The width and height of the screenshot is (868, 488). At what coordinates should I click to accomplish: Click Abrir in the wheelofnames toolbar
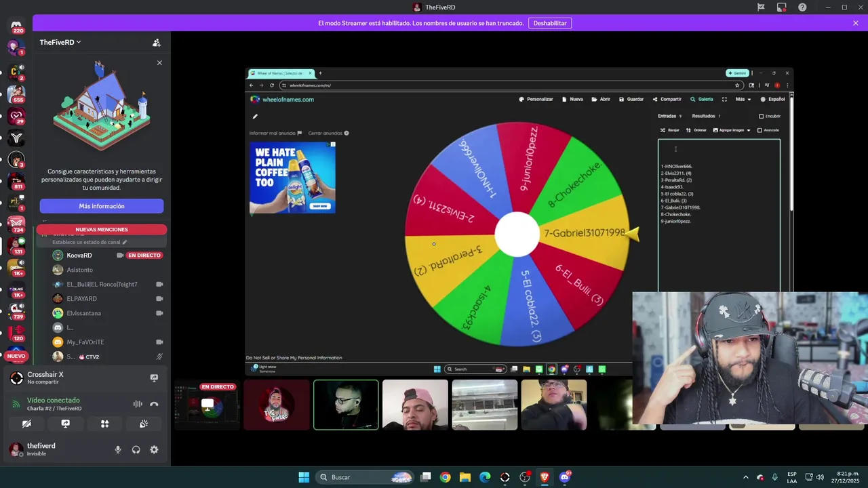pos(601,99)
